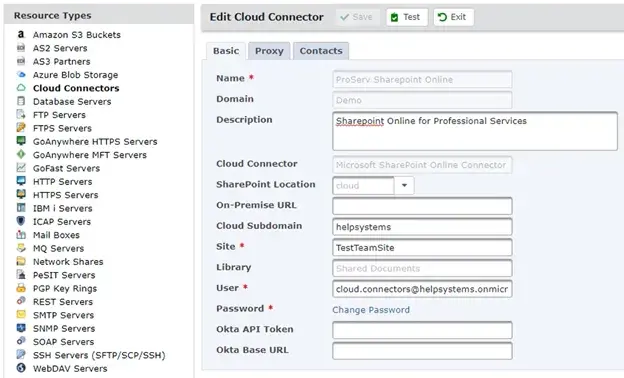Select Amazon S3 Buckets resource type
The image size is (624, 378).
[77, 35]
